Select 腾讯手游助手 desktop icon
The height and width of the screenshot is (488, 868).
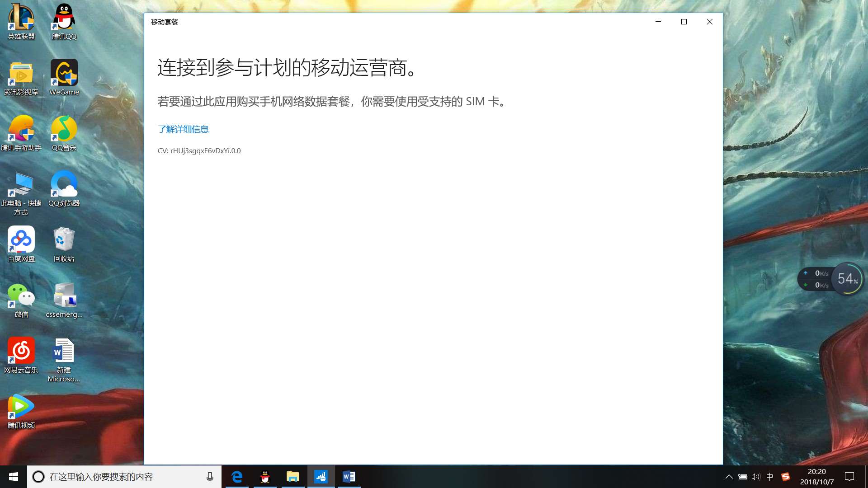(x=21, y=133)
